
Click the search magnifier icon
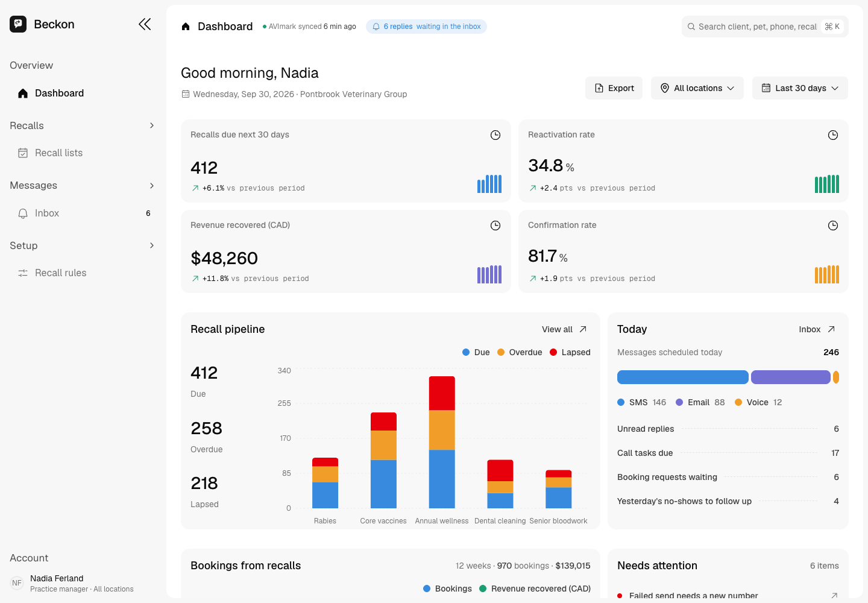691,27
